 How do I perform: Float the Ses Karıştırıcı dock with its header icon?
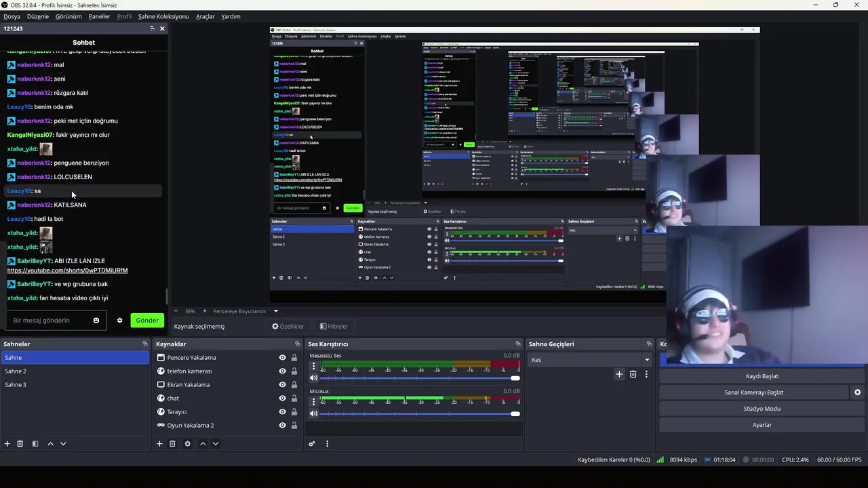pyautogui.click(x=518, y=344)
